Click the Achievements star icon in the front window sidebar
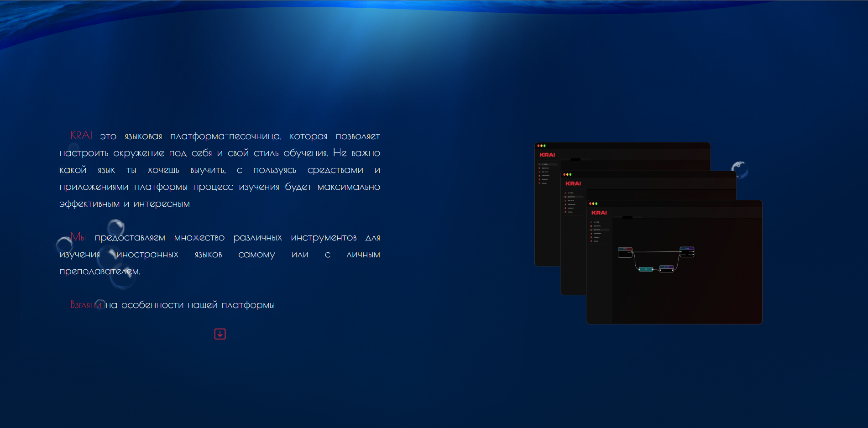This screenshot has height=428, width=868. 591,234
